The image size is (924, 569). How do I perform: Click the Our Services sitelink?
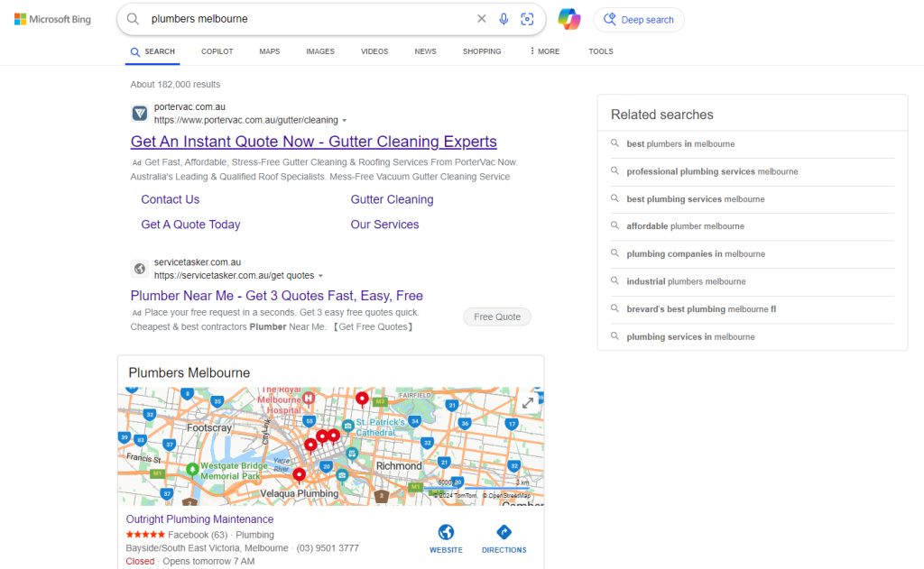click(384, 225)
